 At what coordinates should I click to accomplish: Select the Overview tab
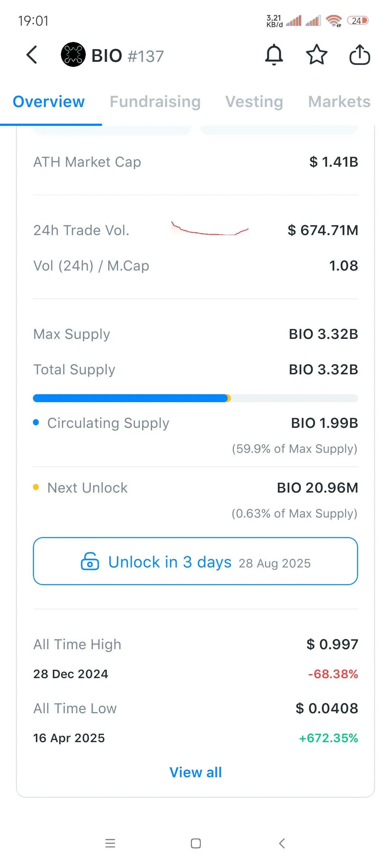tap(49, 102)
